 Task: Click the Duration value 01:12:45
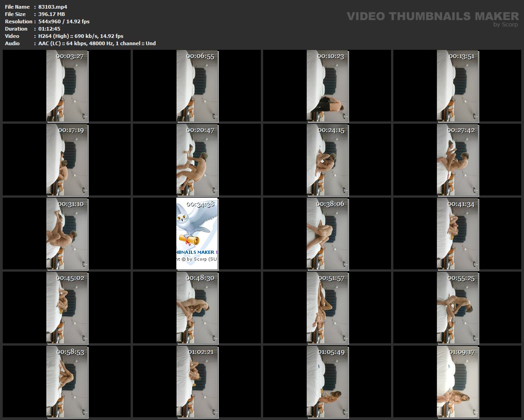pos(49,29)
